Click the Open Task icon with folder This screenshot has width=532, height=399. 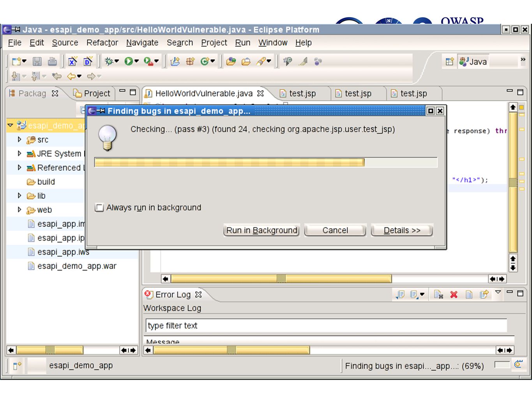[246, 61]
